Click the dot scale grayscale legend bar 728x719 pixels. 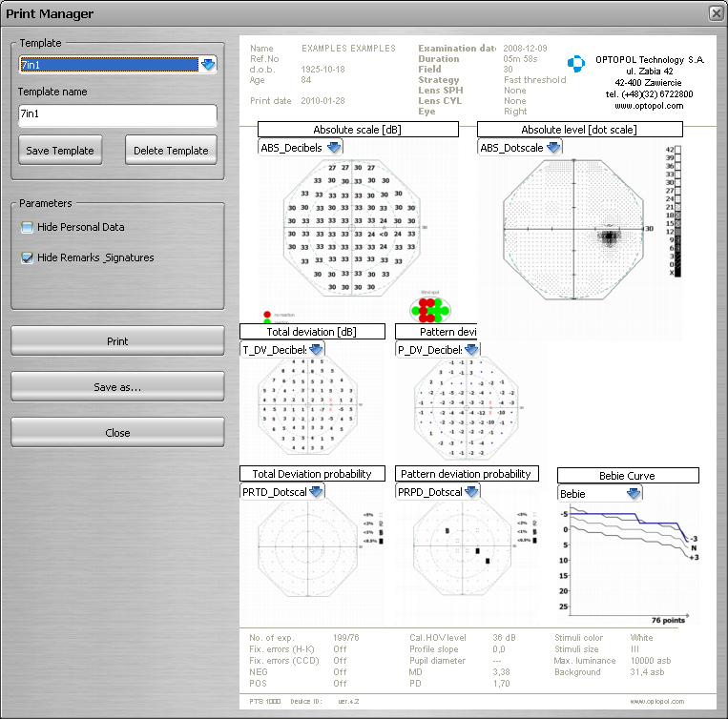point(677,211)
